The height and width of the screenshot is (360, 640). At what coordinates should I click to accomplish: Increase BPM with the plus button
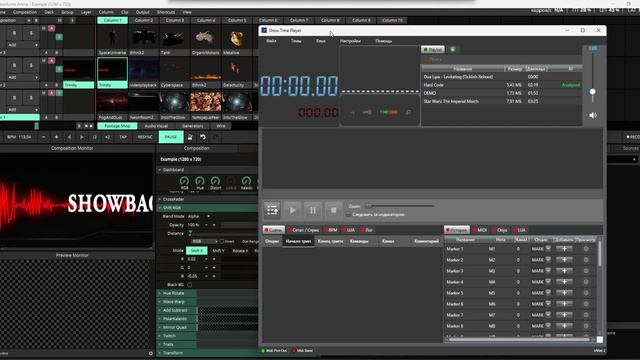click(56, 137)
